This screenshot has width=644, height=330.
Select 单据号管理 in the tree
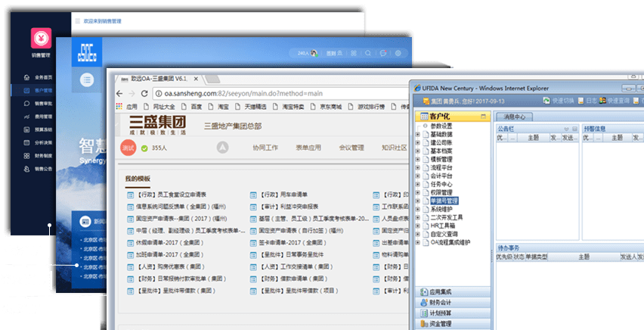444,201
